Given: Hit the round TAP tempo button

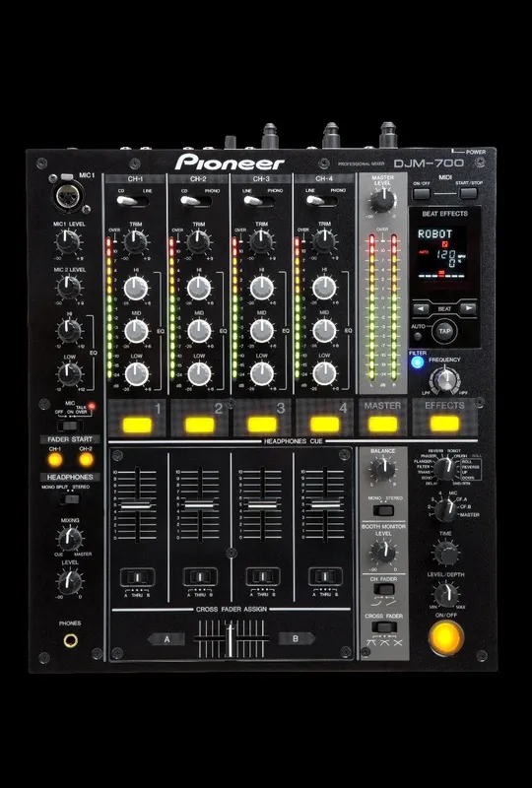Looking at the screenshot, I should click(x=444, y=331).
